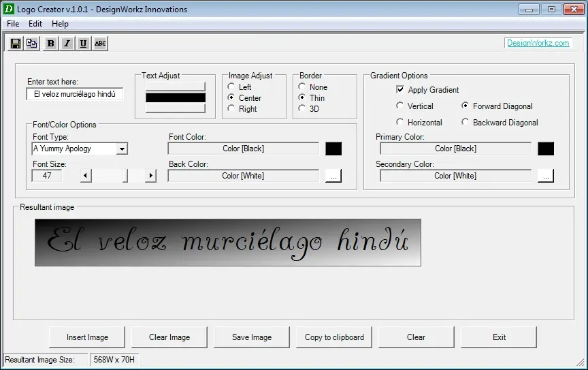Screen dimensions: 588x370
Task: Select the top Text Adjust bar
Action: 176,87
